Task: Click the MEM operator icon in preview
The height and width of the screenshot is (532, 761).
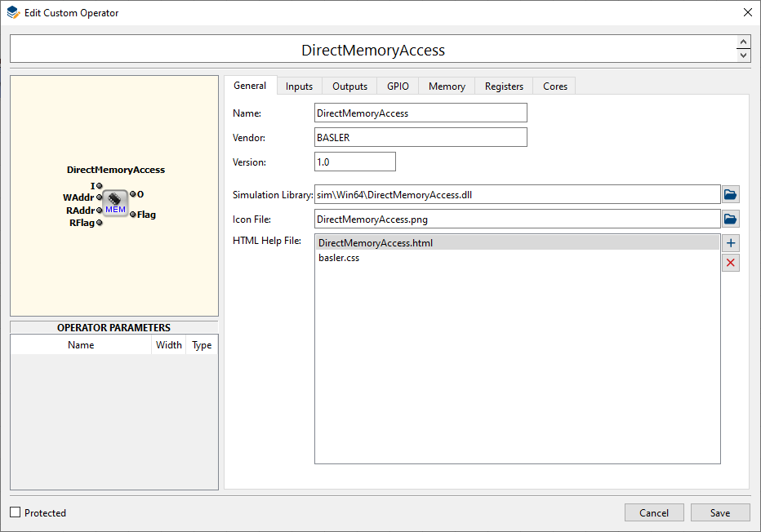Action: coord(115,203)
